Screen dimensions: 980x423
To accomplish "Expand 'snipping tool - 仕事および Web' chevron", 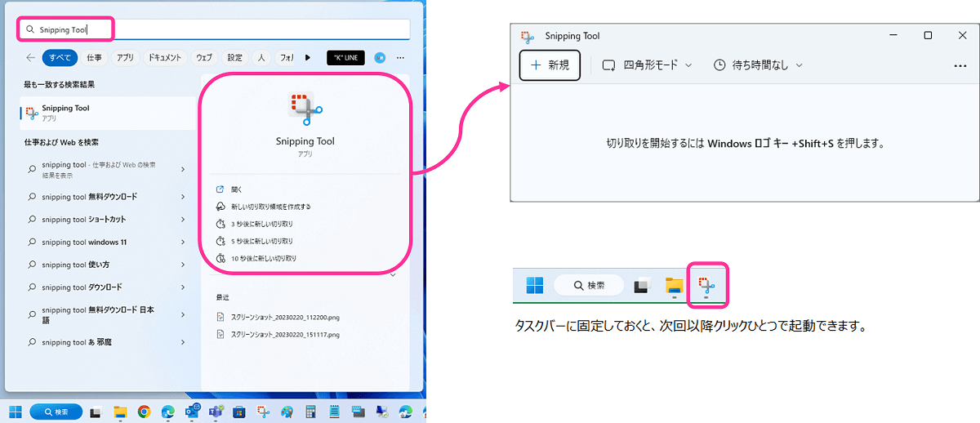I will click(x=182, y=169).
